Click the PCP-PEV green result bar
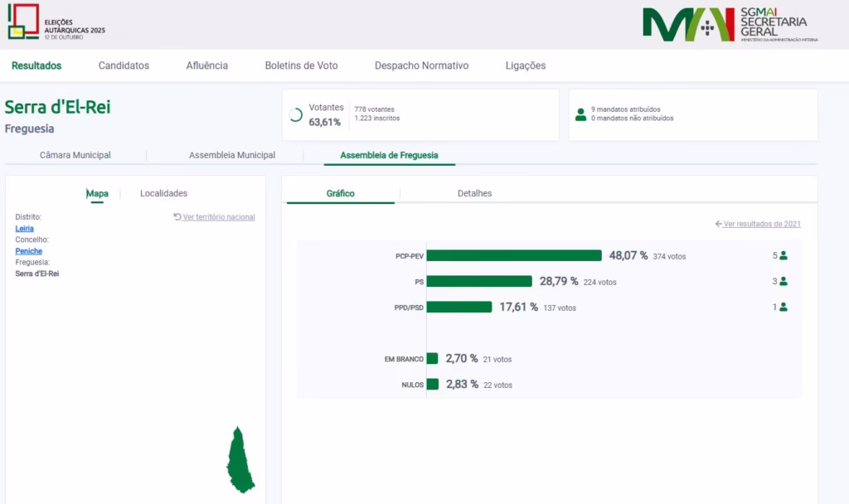 [x=514, y=255]
